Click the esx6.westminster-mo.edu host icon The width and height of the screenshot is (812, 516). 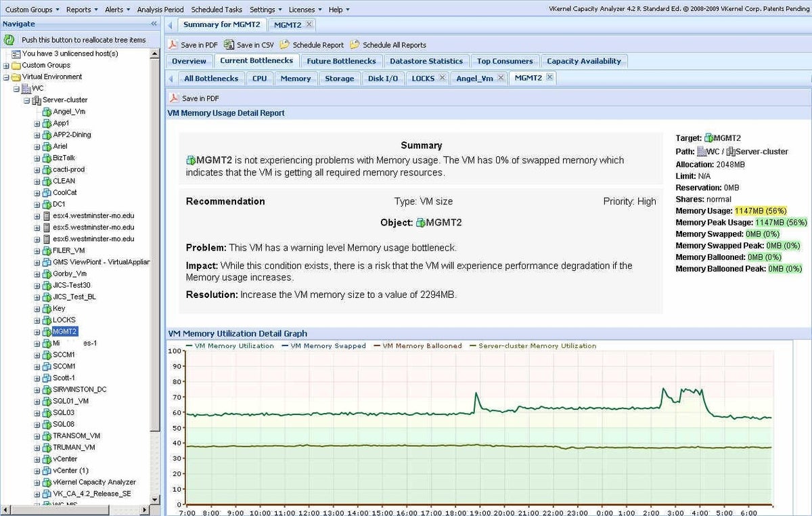click(47, 238)
